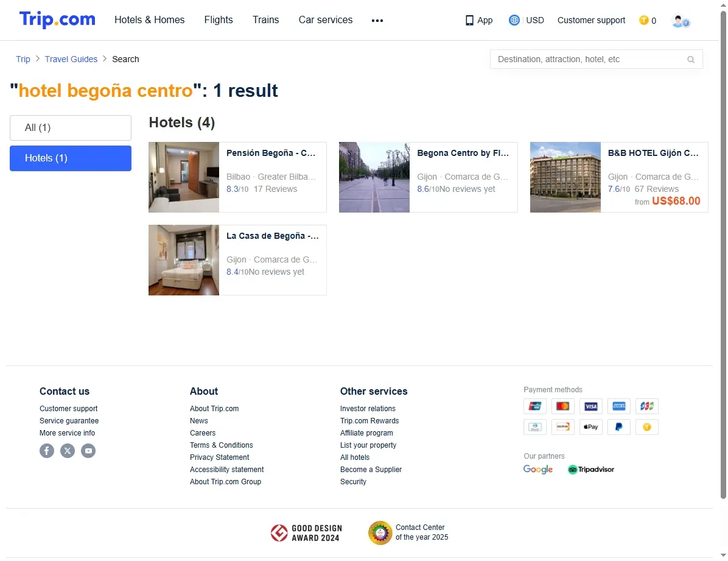Screen dimensions: 728x561
Task: Open Trip.com Facebook page icon
Action: point(47,450)
